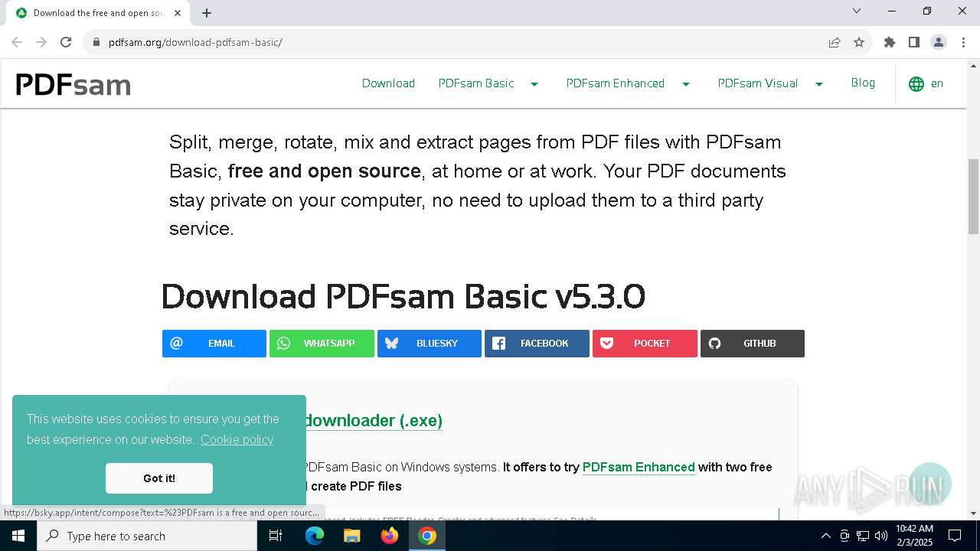This screenshot has height=551, width=980.
Task: Share via the WhatsApp button
Action: [322, 344]
